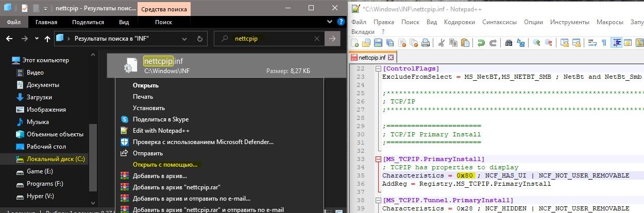Toggle synchronize vertical scrolling icon
The height and width of the screenshot is (213, 644).
point(565,43)
